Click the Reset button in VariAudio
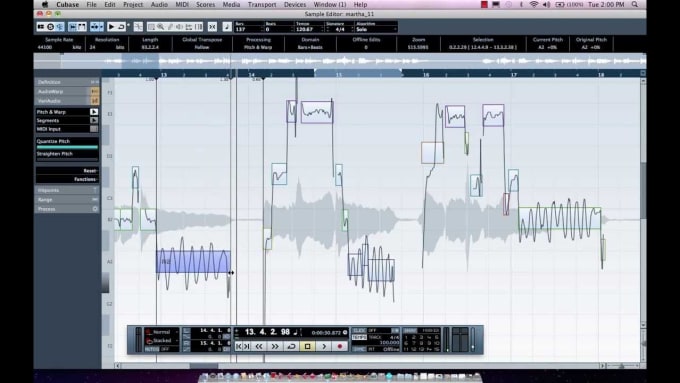The width and height of the screenshot is (680, 383). pyautogui.click(x=67, y=170)
